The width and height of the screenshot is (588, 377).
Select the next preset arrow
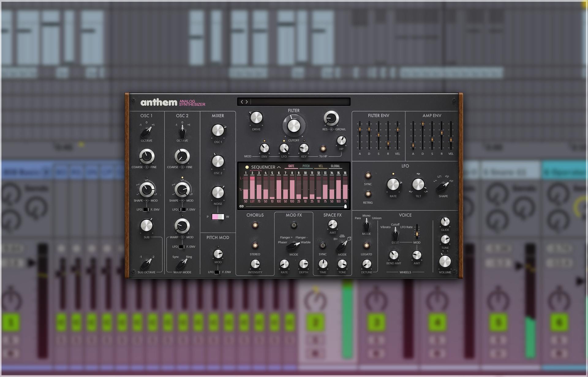pos(247,102)
